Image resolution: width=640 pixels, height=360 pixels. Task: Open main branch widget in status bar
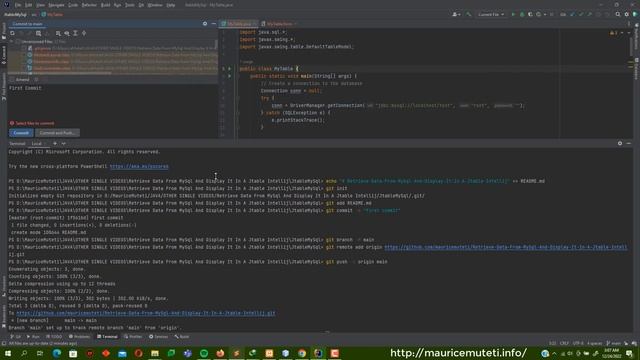613,343
